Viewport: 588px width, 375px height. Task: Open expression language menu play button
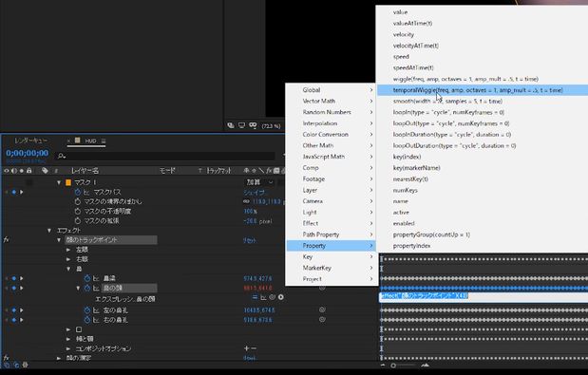(281, 297)
